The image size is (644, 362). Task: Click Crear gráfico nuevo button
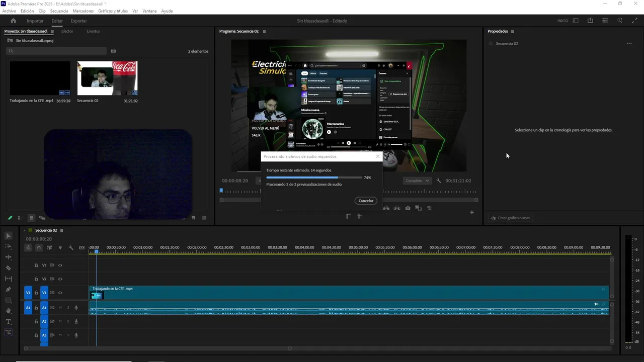tap(510, 218)
